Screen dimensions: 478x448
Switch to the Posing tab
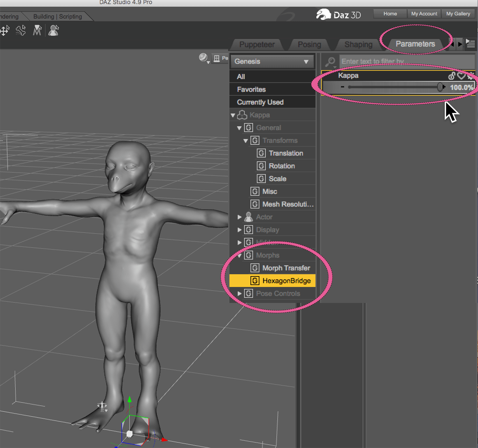tap(309, 44)
